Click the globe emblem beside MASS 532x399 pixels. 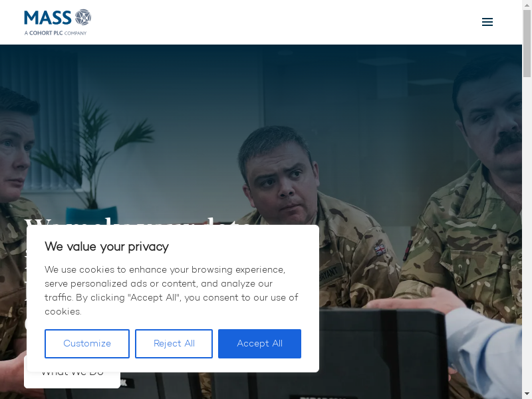[82, 17]
